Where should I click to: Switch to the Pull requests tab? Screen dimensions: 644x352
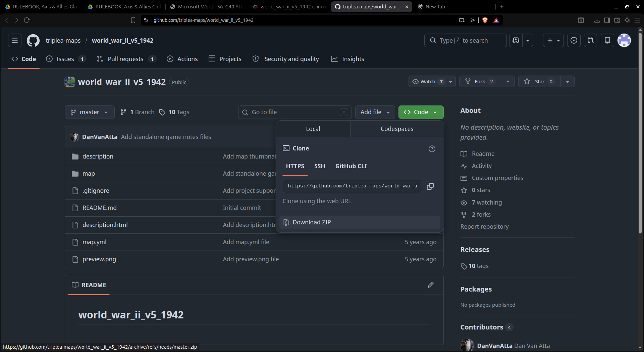click(126, 59)
